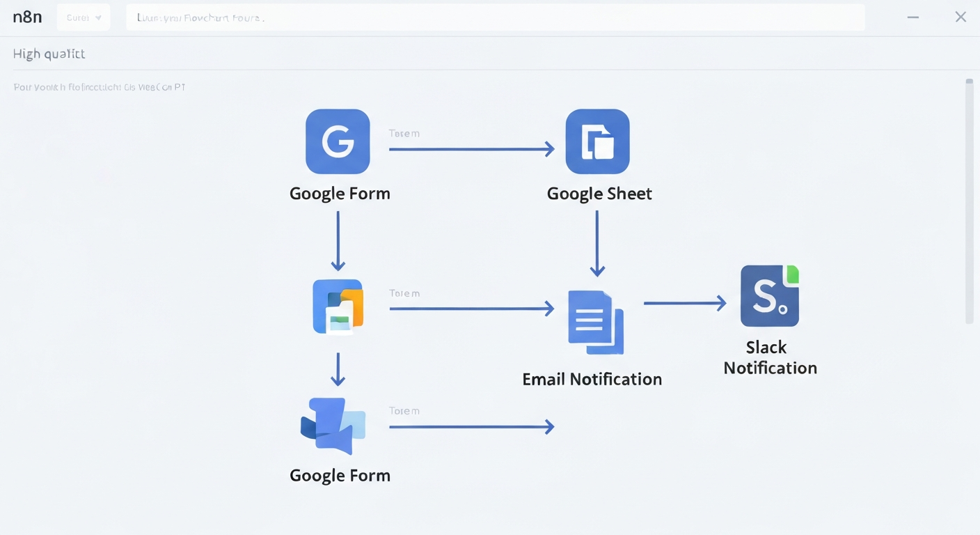Select the Google Sheet node icon
Image resolution: width=980 pixels, height=535 pixels.
click(597, 141)
